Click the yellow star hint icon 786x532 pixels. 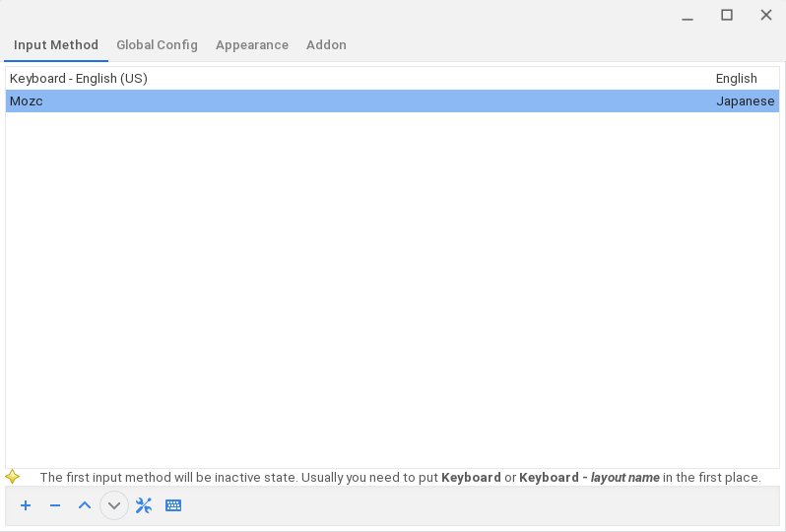tap(13, 477)
